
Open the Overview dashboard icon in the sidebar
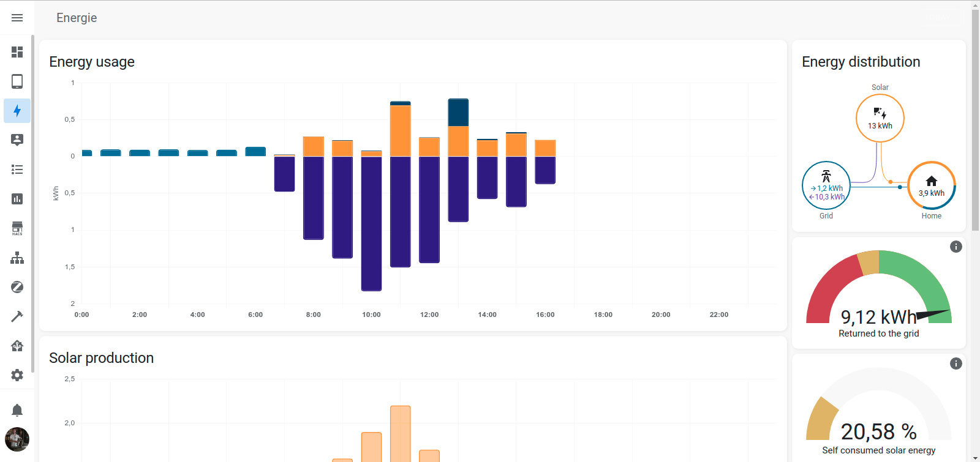tap(17, 52)
